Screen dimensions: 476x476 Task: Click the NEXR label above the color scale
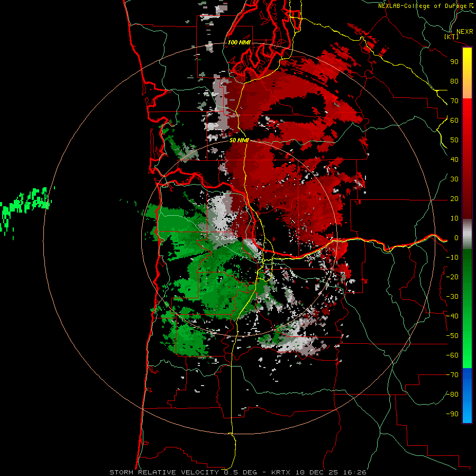(464, 32)
